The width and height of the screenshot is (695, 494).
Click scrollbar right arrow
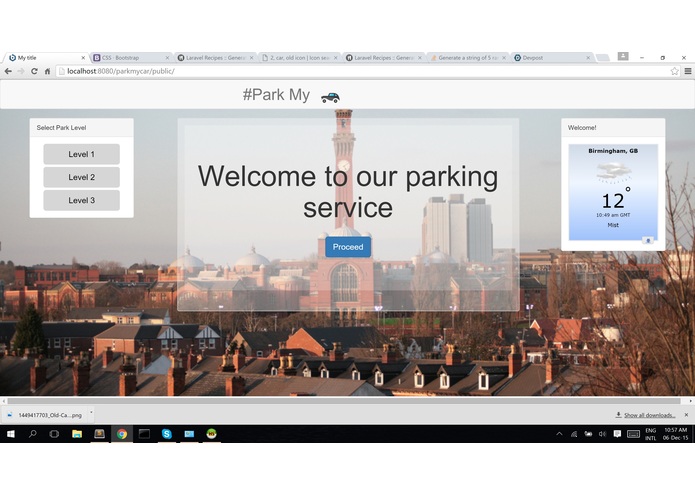pyautogui.click(x=690, y=401)
